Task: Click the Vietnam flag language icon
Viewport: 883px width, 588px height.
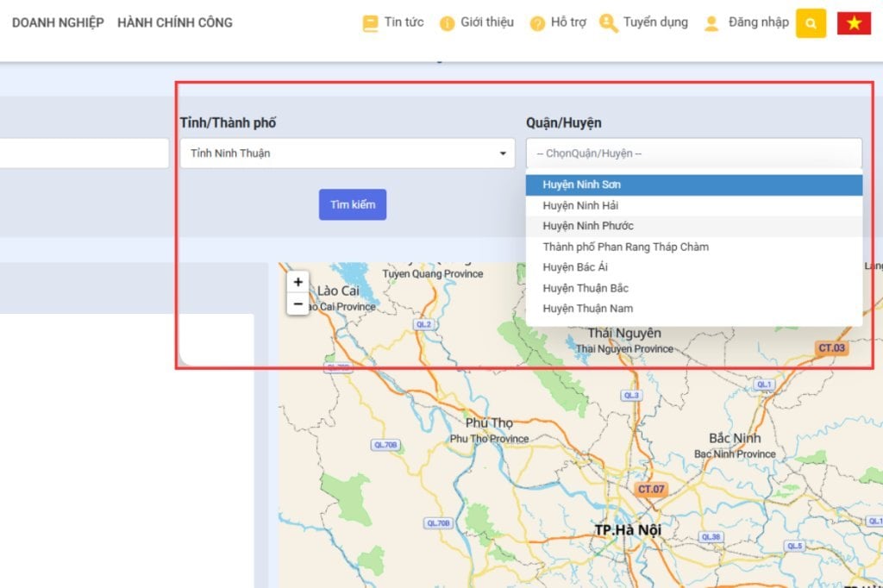Action: pyautogui.click(x=854, y=23)
